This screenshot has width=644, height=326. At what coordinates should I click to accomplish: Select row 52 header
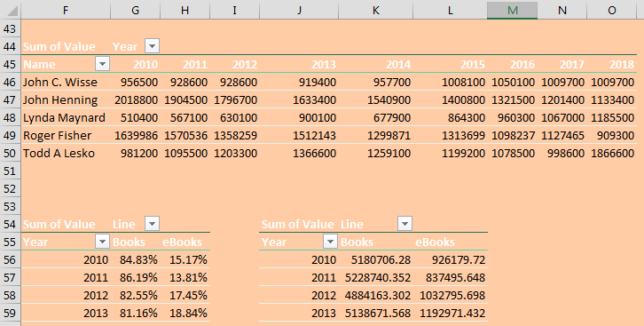coord(10,188)
